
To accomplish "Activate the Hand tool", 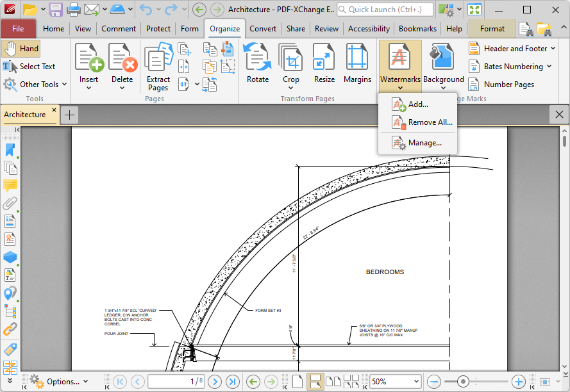I will (x=21, y=49).
